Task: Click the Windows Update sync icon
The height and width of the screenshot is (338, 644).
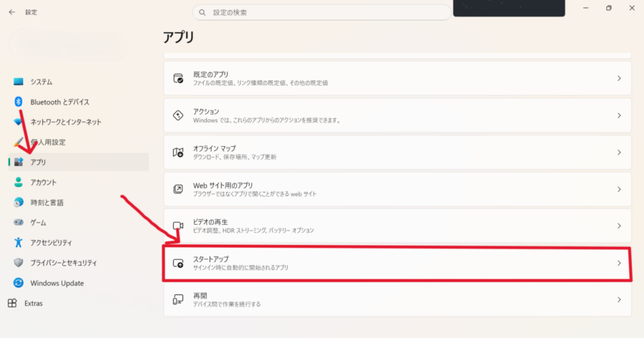Action: click(18, 283)
